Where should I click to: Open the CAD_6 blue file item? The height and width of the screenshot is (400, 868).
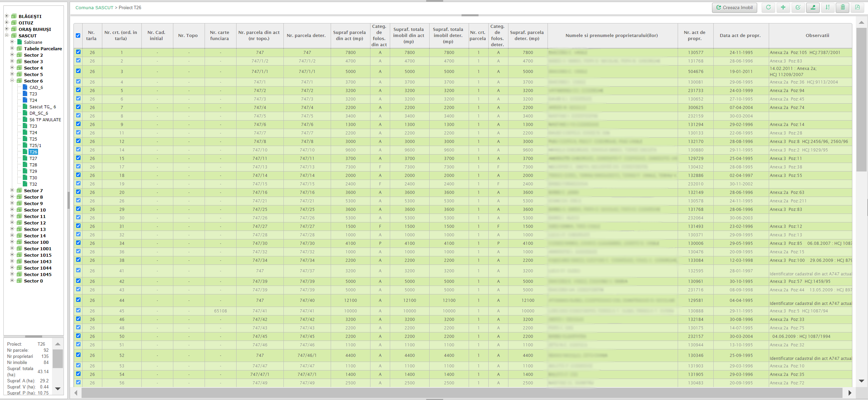36,87
